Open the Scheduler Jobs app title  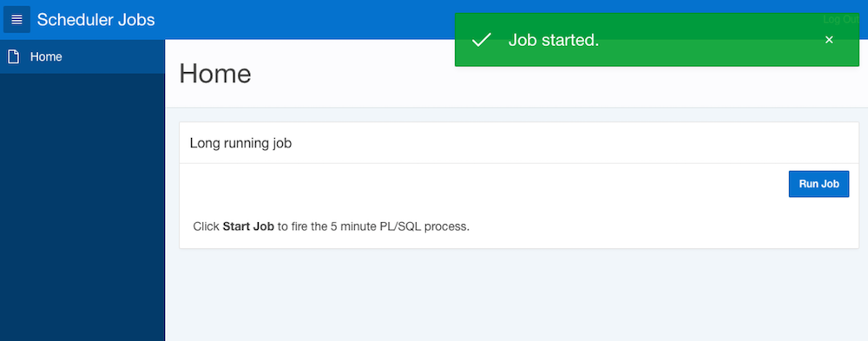click(95, 19)
